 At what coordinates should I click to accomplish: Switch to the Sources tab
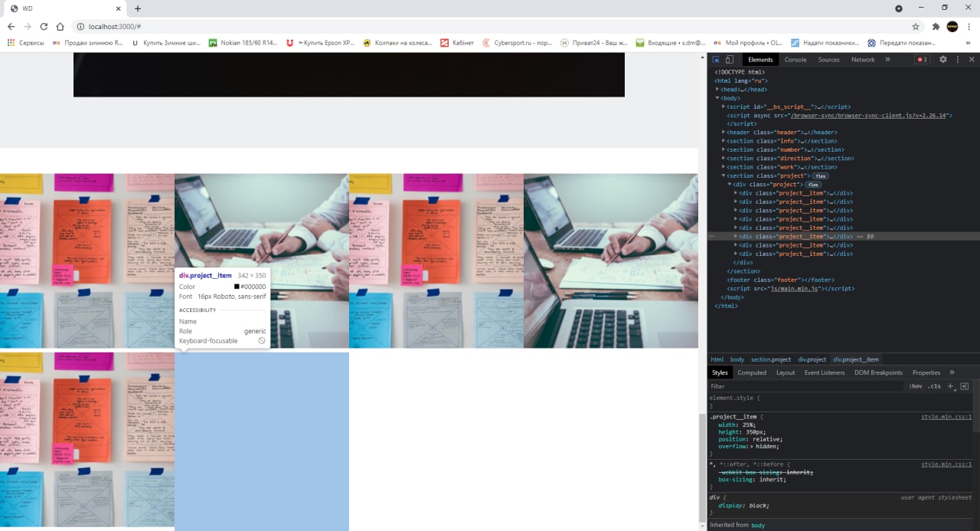pyautogui.click(x=828, y=59)
